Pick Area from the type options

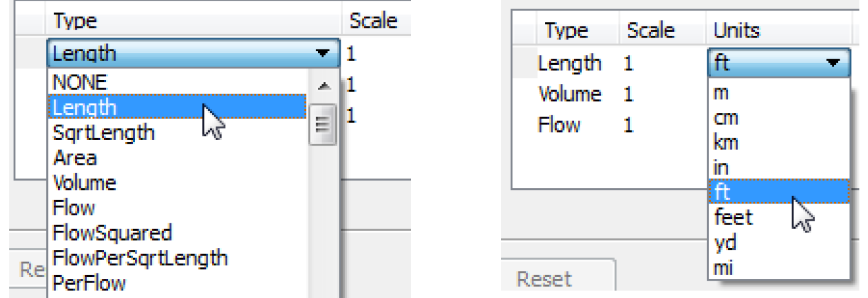point(75,158)
